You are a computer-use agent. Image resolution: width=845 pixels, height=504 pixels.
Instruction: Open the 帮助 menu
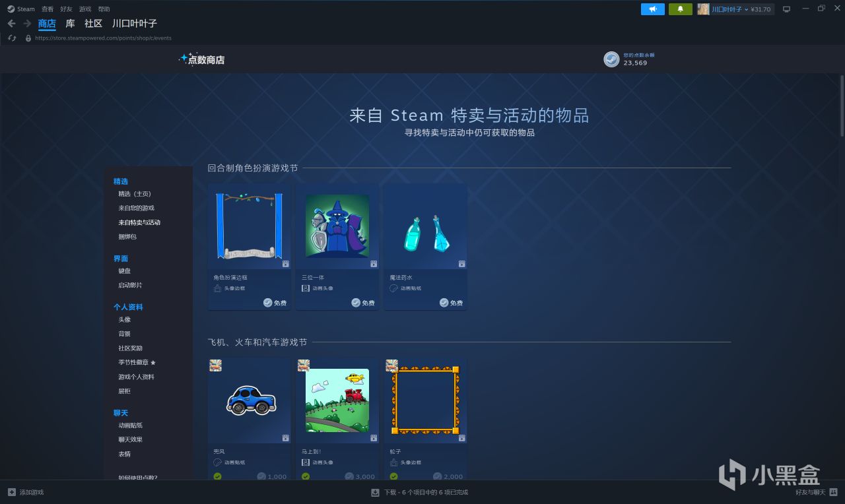104,9
